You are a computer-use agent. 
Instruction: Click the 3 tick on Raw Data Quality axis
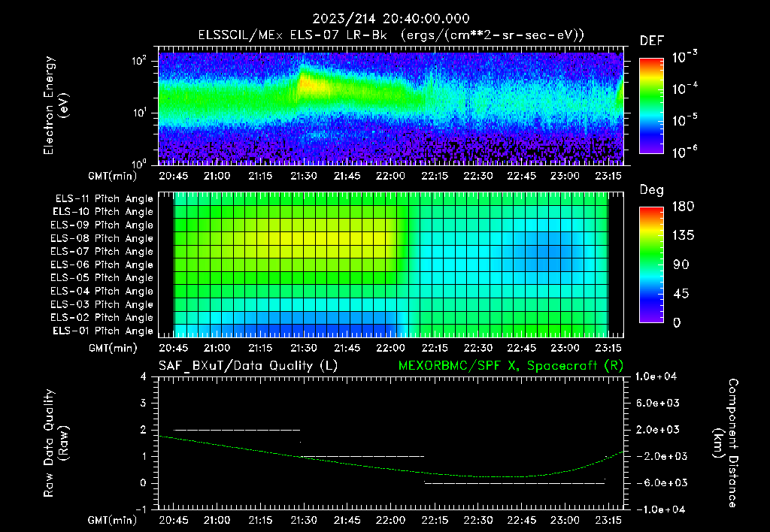pos(143,403)
